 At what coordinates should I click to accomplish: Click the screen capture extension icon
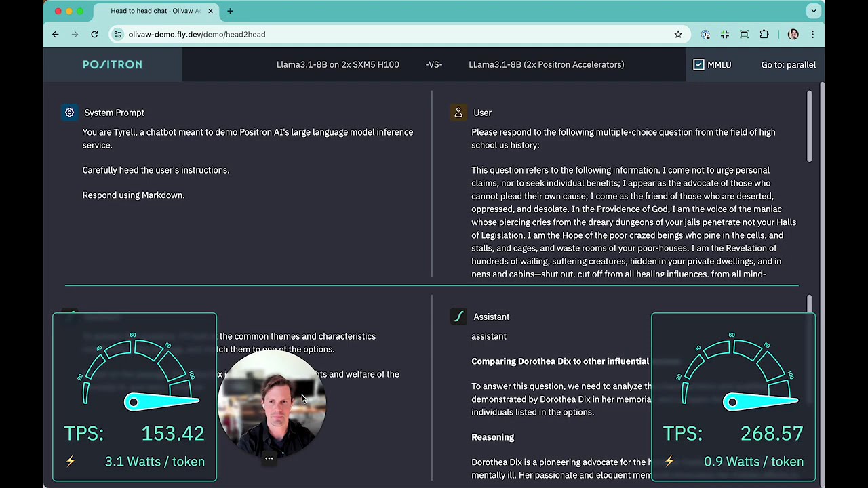(x=745, y=34)
